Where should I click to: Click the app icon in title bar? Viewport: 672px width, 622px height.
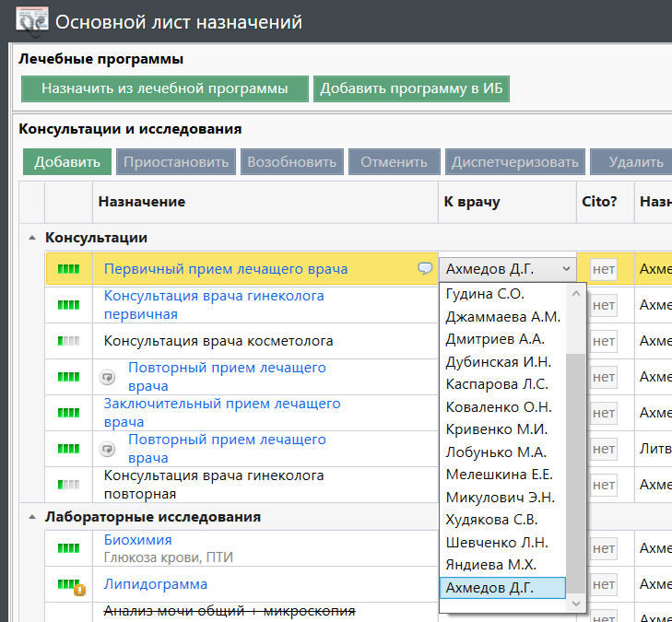pos(32,20)
